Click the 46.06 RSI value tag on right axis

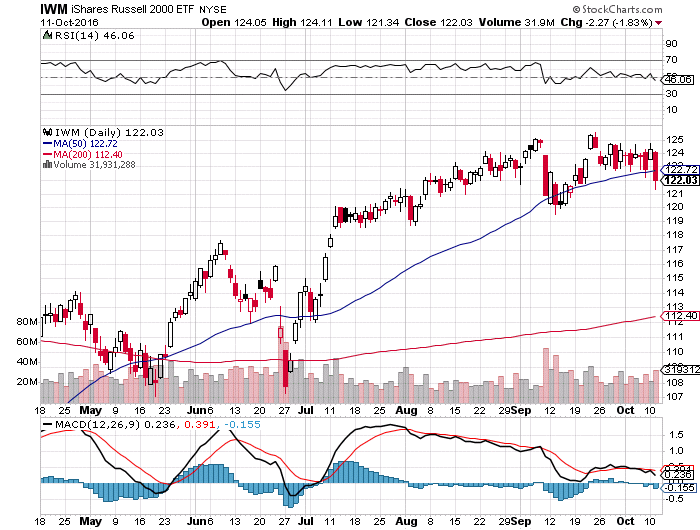point(678,79)
